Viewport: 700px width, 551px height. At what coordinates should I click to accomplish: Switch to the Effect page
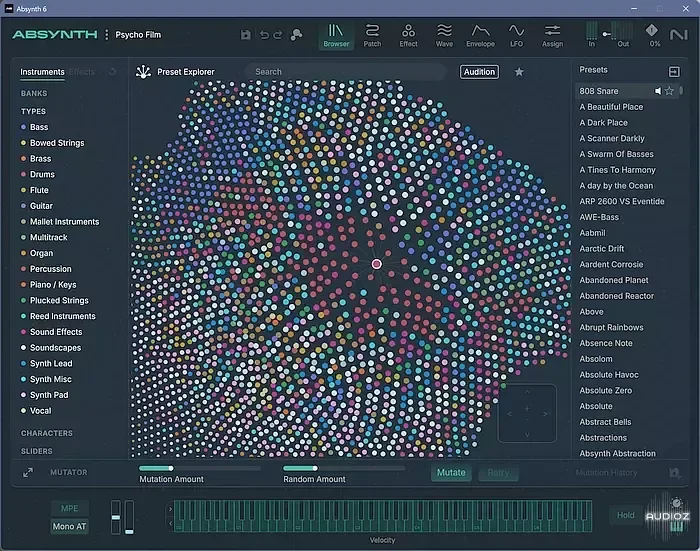tap(408, 36)
